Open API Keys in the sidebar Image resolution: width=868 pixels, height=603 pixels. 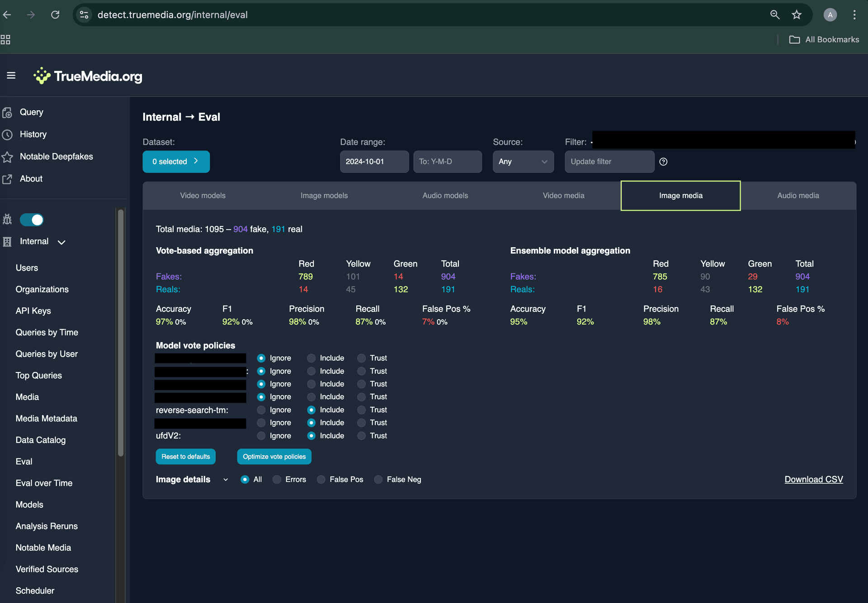tap(33, 311)
